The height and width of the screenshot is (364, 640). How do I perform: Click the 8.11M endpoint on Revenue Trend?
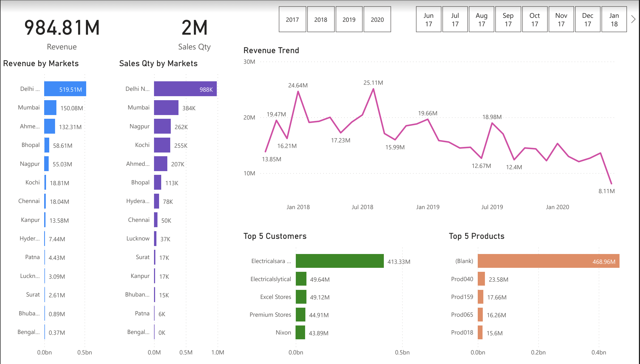coord(611,184)
